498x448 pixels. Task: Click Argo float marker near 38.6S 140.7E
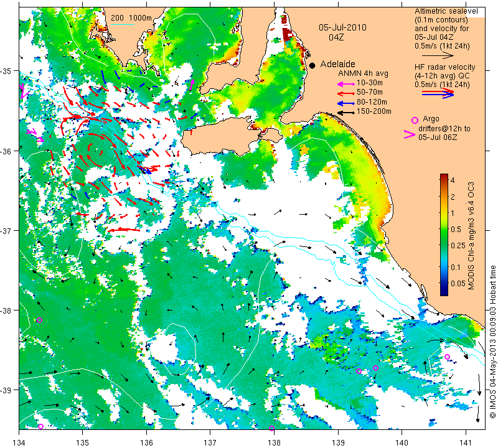tap(447, 357)
